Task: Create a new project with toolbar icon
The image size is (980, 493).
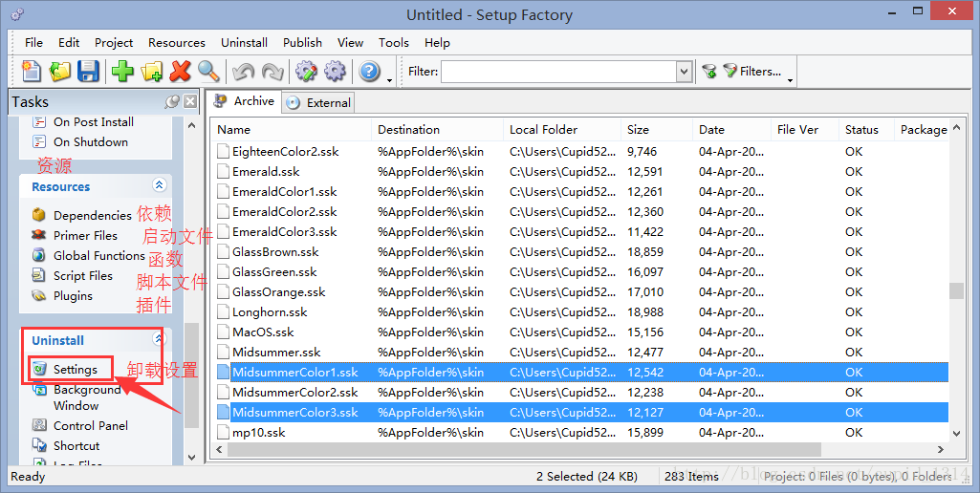Action: coord(32,72)
